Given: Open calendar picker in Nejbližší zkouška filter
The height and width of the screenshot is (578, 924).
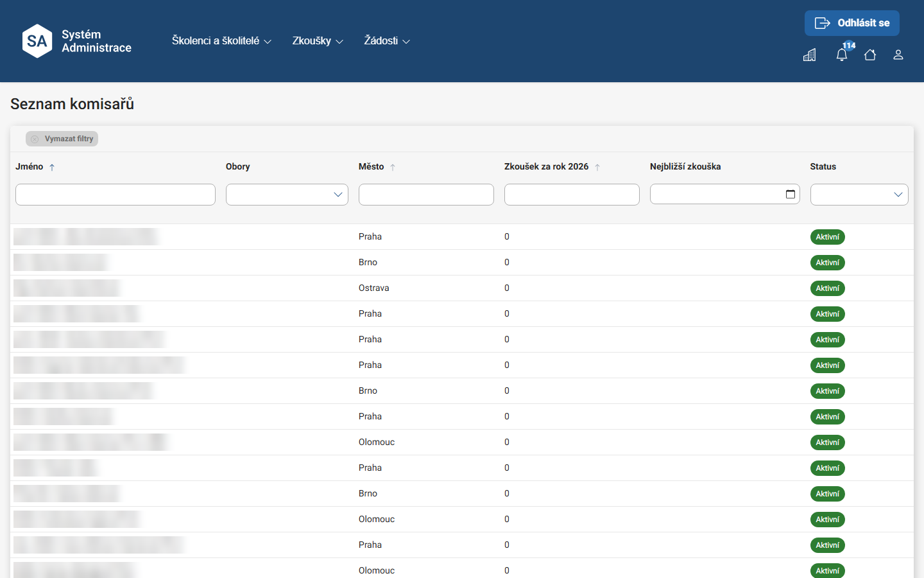Looking at the screenshot, I should pyautogui.click(x=791, y=194).
